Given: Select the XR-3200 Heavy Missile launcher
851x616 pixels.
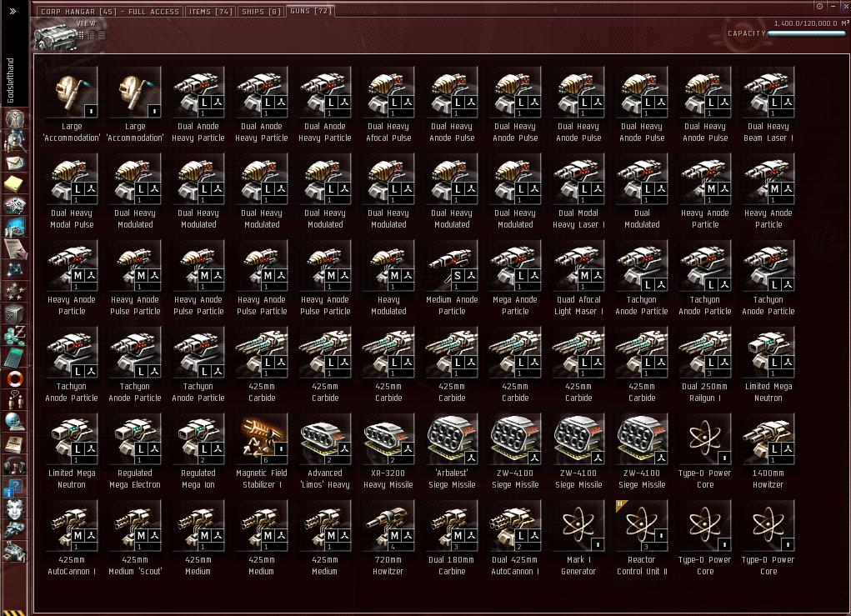Looking at the screenshot, I should pos(388,452).
